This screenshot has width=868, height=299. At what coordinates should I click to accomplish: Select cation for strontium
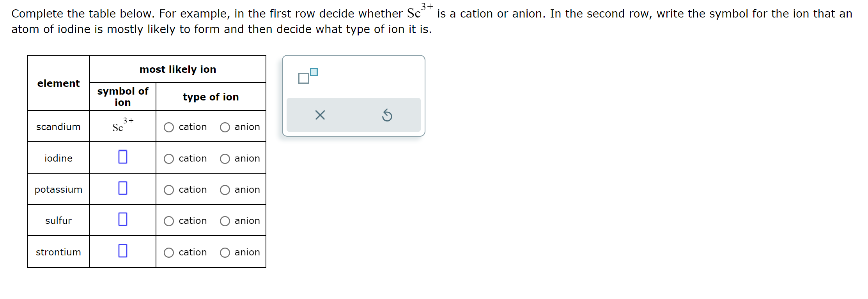(x=169, y=252)
